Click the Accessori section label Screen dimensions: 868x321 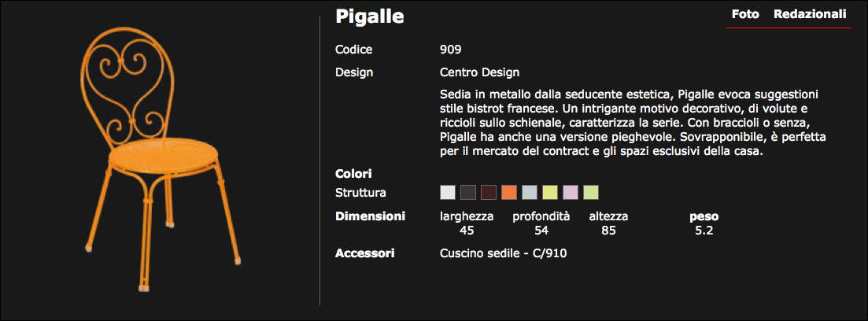point(364,253)
